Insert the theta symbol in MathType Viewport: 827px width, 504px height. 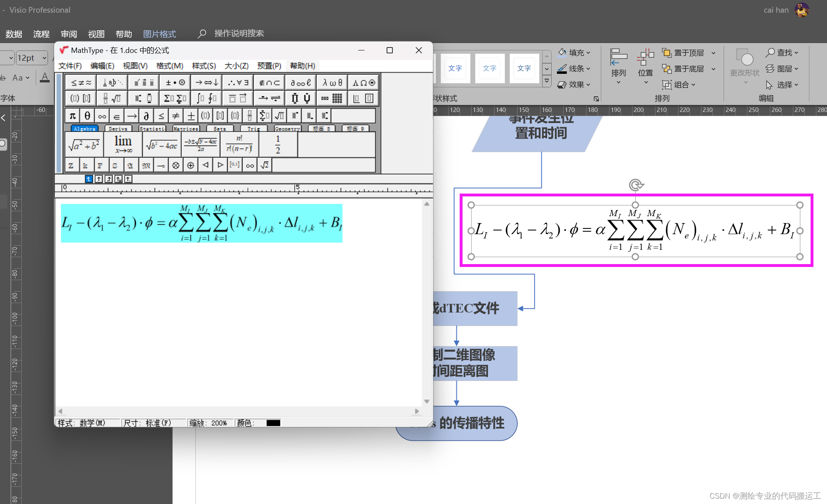tap(87, 116)
